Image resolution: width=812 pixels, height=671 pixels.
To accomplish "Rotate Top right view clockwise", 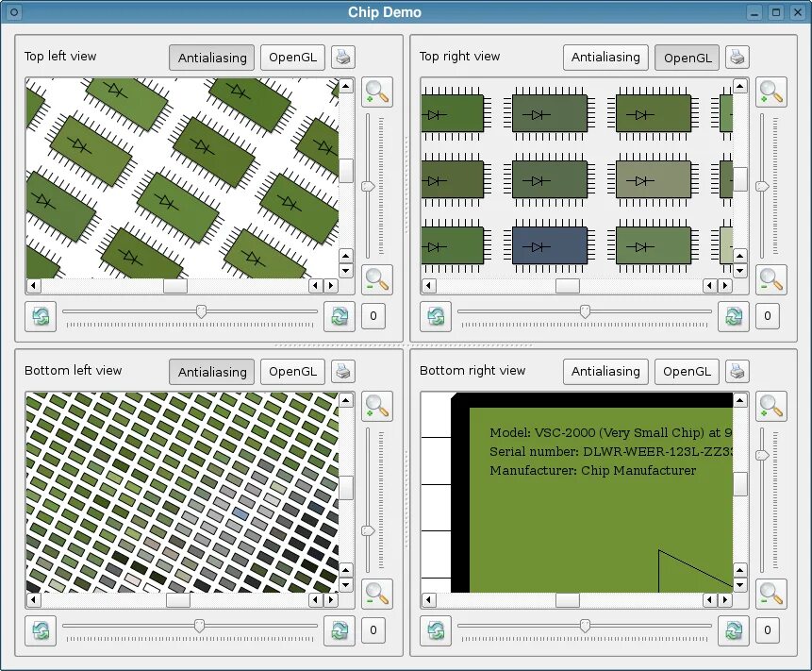I will click(734, 316).
